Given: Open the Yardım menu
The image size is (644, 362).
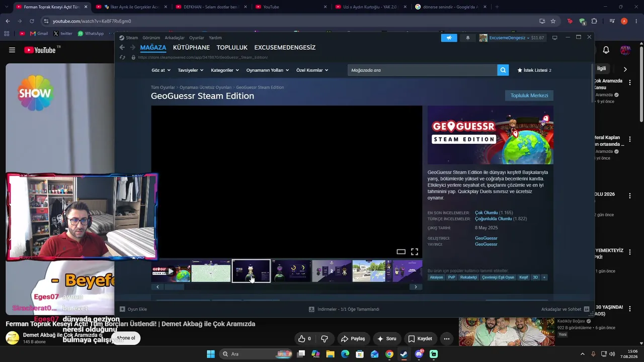Looking at the screenshot, I should click(x=215, y=38).
